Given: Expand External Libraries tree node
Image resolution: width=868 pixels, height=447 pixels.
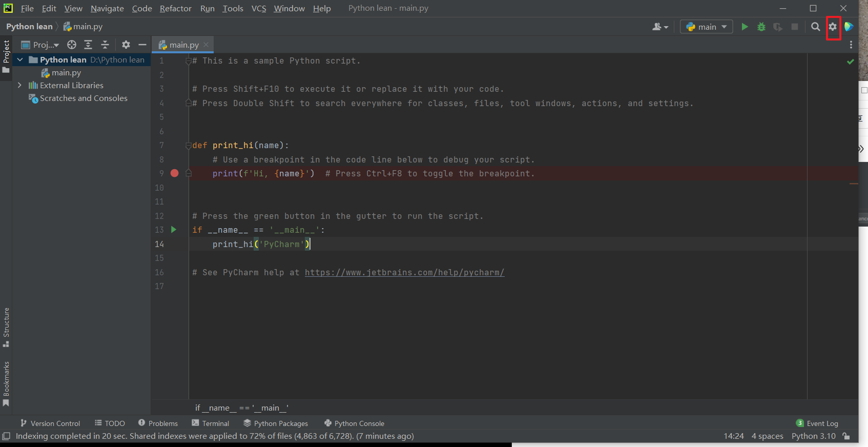Looking at the screenshot, I should point(19,85).
